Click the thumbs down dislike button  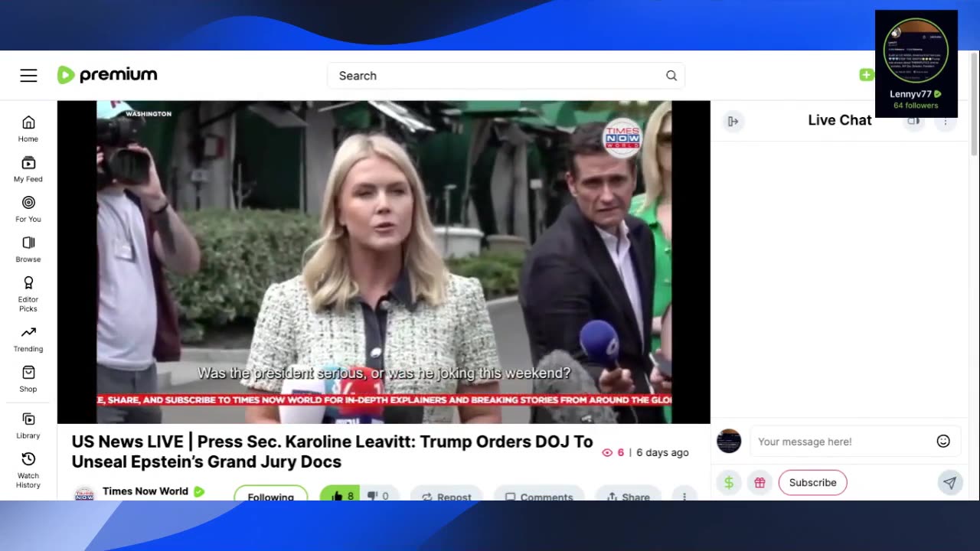(x=379, y=494)
